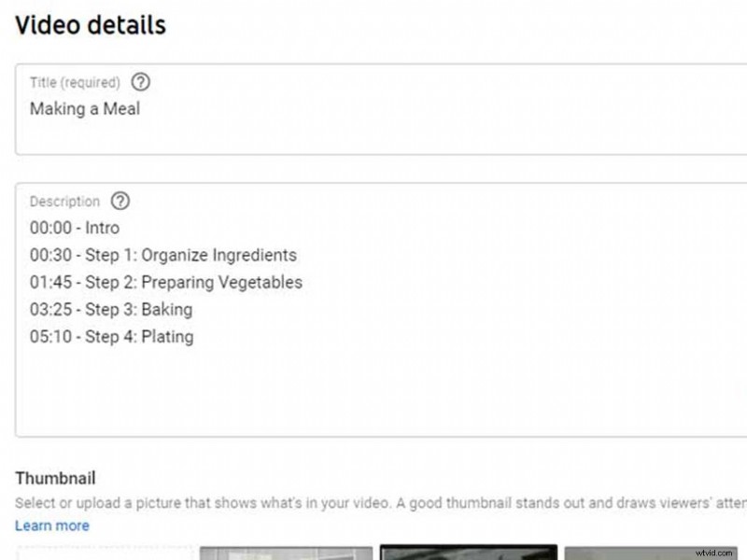Click the Description label text

tap(64, 202)
